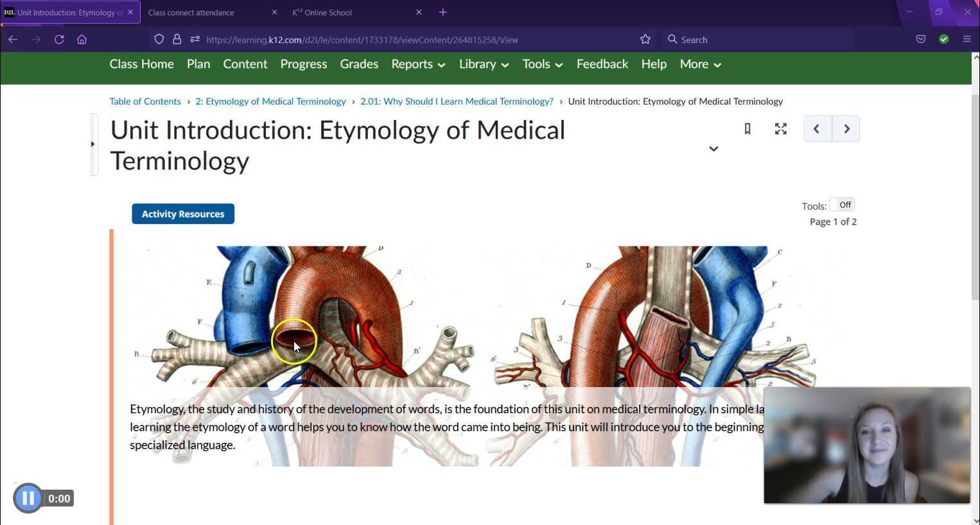Go to next content page arrow
The width and height of the screenshot is (980, 525).
tap(846, 129)
